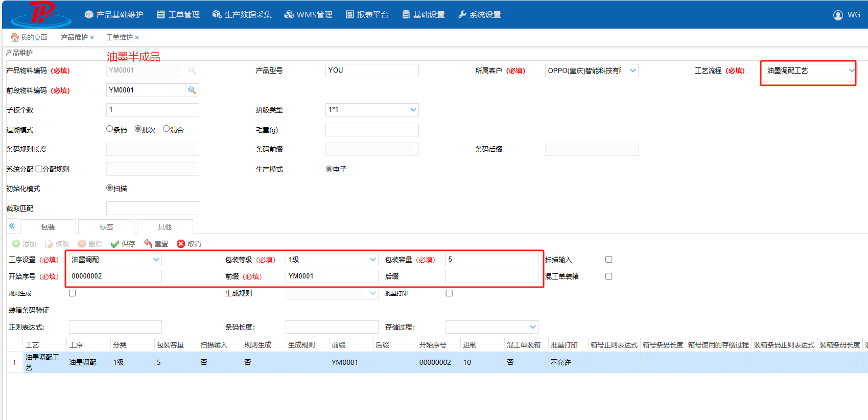Screen dimensions: 868x420
Task: Click the search icon beside 前段物料编码 field
Action: [x=192, y=90]
